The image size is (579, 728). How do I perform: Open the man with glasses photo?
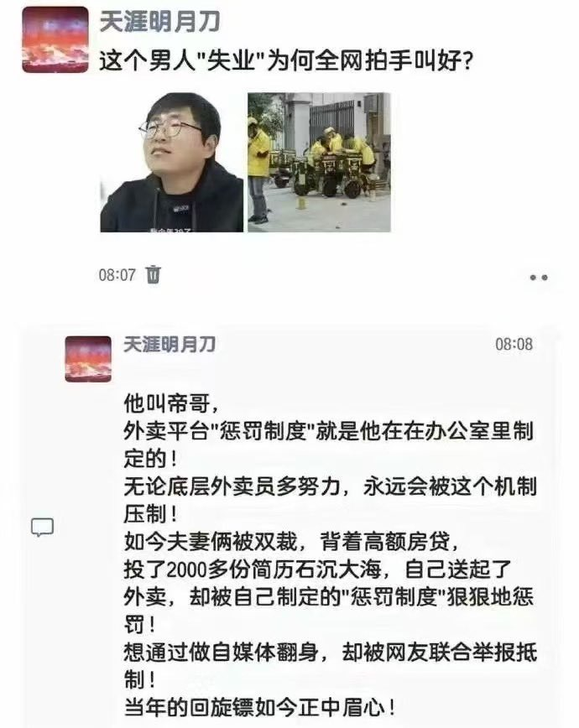tap(171, 163)
